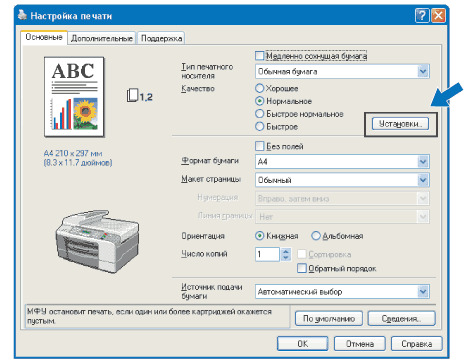Select Альбомная orientation
Viewport: 472px width, 362px height.
315,236
